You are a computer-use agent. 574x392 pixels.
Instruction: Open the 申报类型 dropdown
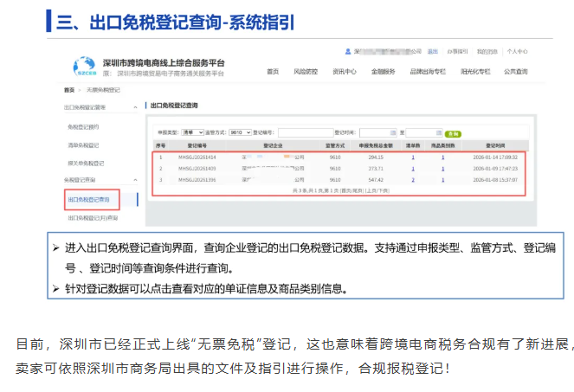coord(193,132)
